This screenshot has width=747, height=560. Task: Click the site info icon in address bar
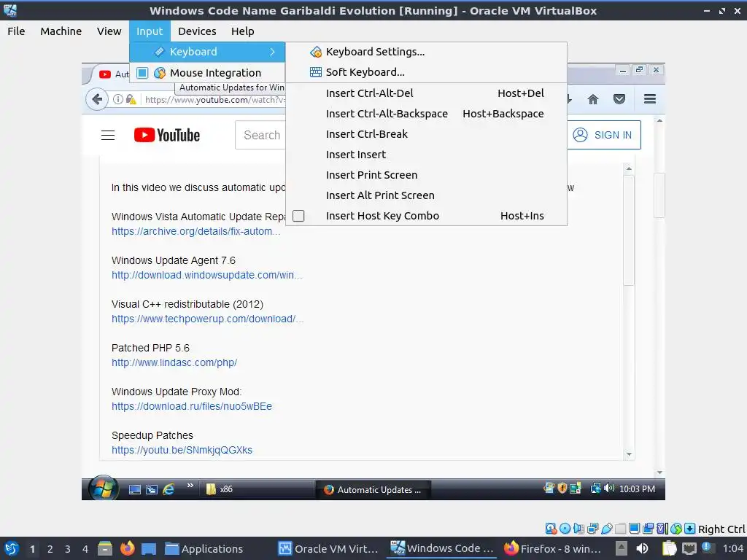(118, 99)
